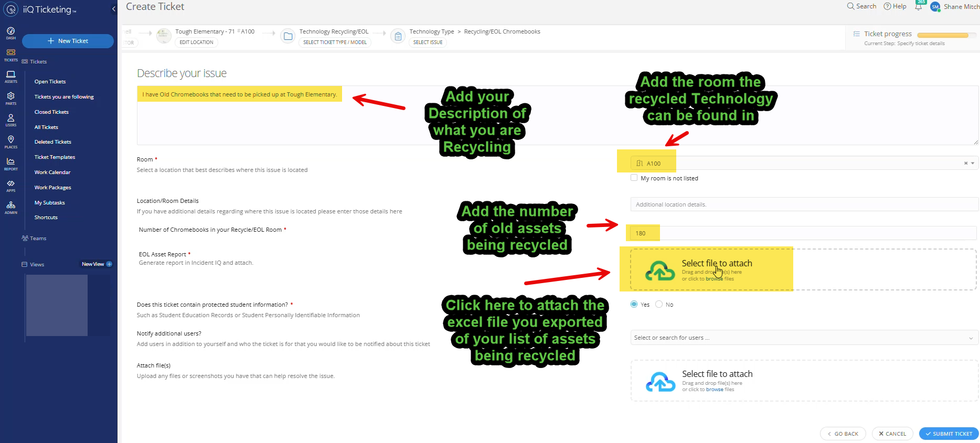Open the Places pin icon
The height and width of the screenshot is (443, 980).
click(x=10, y=142)
